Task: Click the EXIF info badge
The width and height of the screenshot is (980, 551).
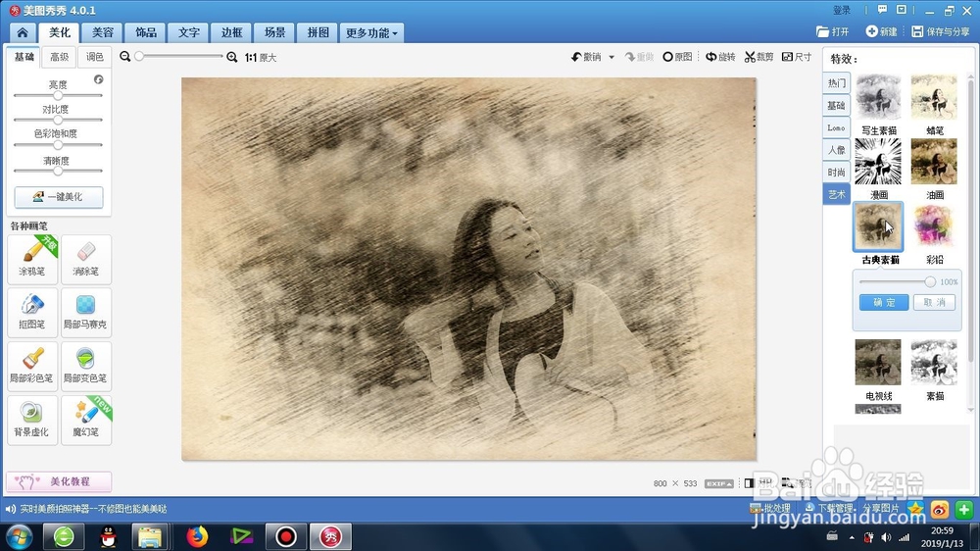Action: 718,483
